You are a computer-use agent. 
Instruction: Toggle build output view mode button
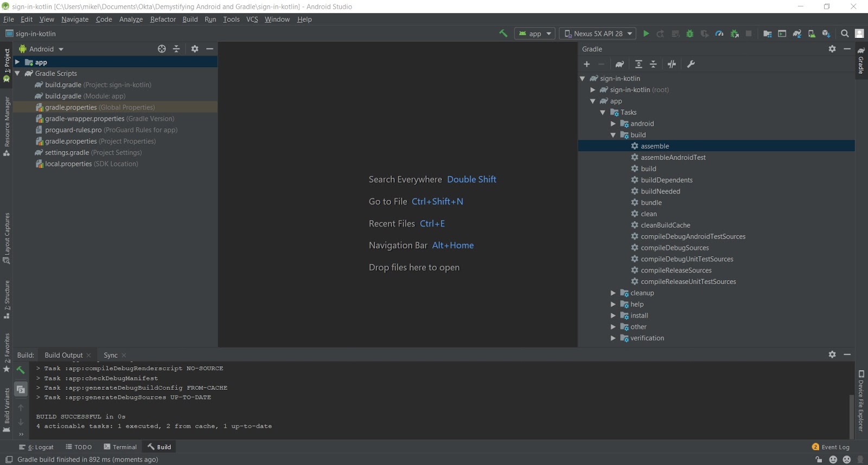point(21,389)
